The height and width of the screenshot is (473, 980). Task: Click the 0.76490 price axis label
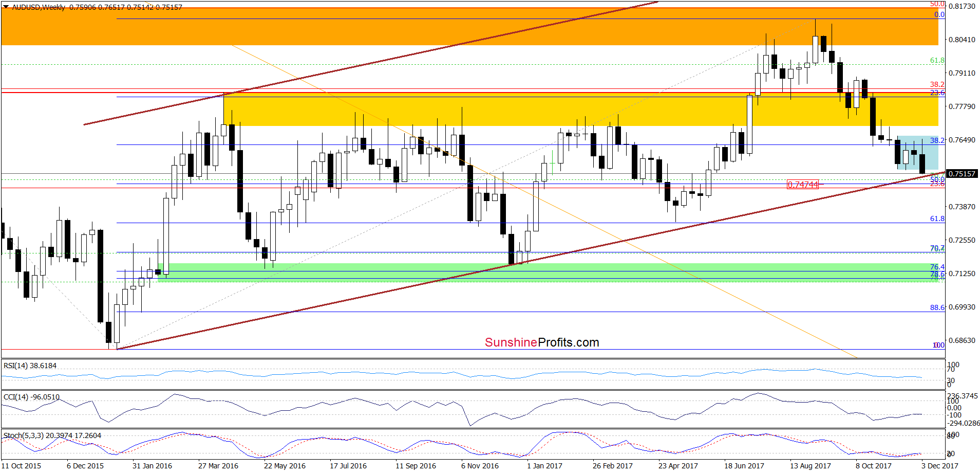[x=962, y=140]
